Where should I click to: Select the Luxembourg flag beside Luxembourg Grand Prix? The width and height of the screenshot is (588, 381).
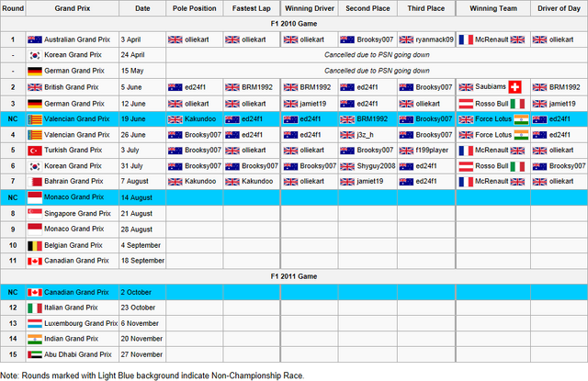35,324
